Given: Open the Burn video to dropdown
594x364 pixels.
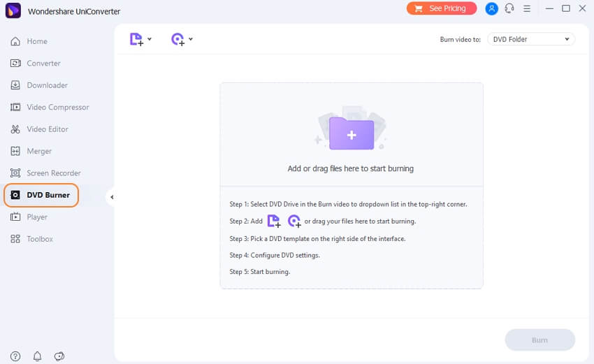Looking at the screenshot, I should coord(531,39).
